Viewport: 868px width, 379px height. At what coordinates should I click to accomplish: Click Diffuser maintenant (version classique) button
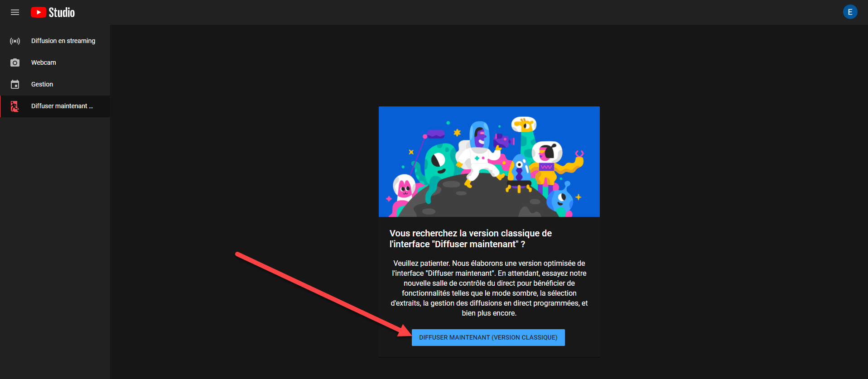pyautogui.click(x=488, y=337)
